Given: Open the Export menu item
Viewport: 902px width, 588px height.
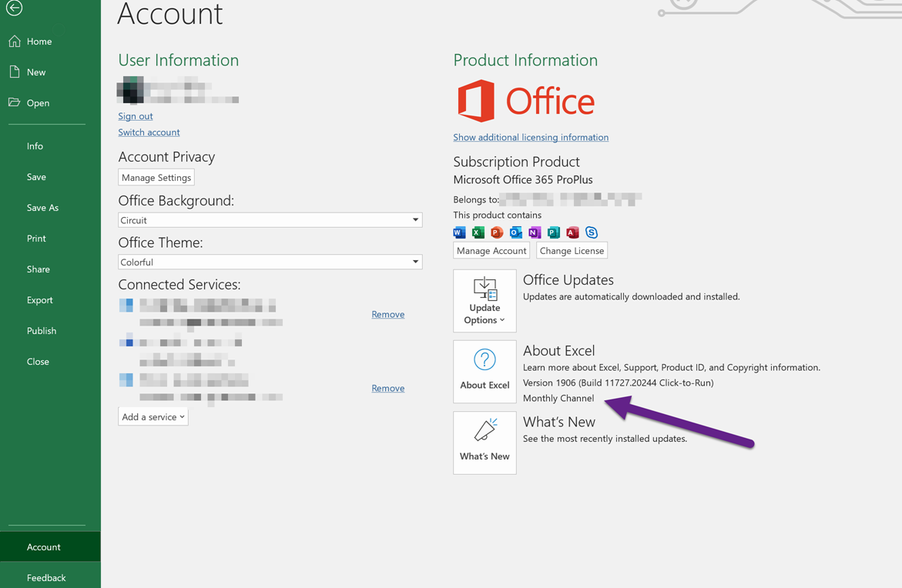Looking at the screenshot, I should 40,300.
